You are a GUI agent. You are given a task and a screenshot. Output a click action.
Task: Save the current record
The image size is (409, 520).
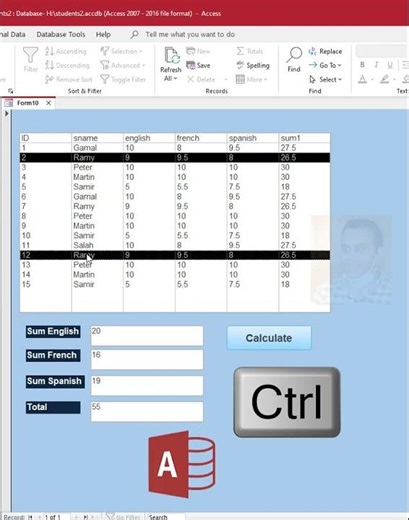pos(198,65)
